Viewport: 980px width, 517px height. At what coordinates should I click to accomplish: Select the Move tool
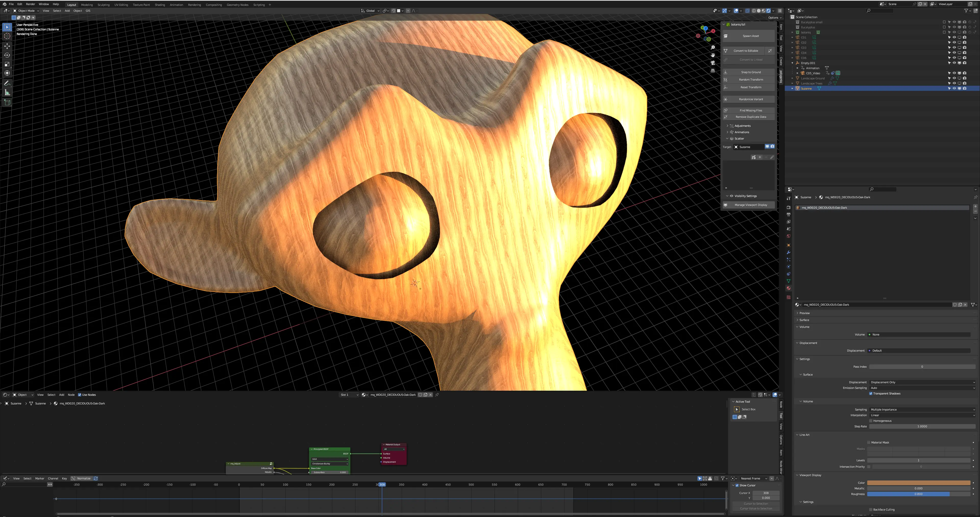click(x=7, y=46)
